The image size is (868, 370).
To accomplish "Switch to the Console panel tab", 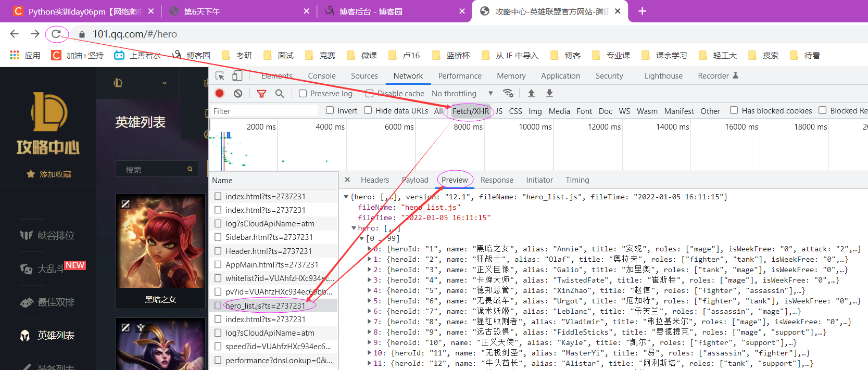I will pyautogui.click(x=322, y=76).
